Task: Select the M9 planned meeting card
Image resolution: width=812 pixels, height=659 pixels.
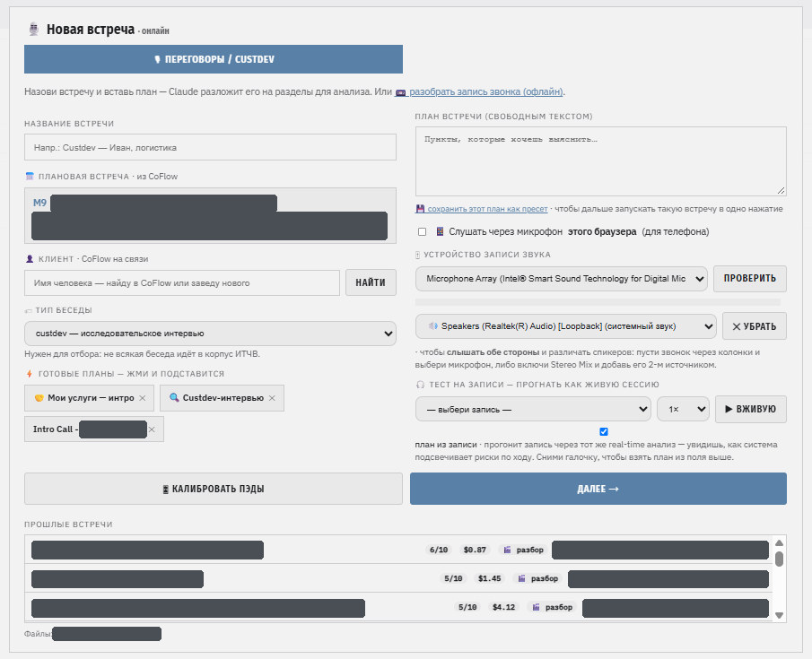Action: click(210, 216)
